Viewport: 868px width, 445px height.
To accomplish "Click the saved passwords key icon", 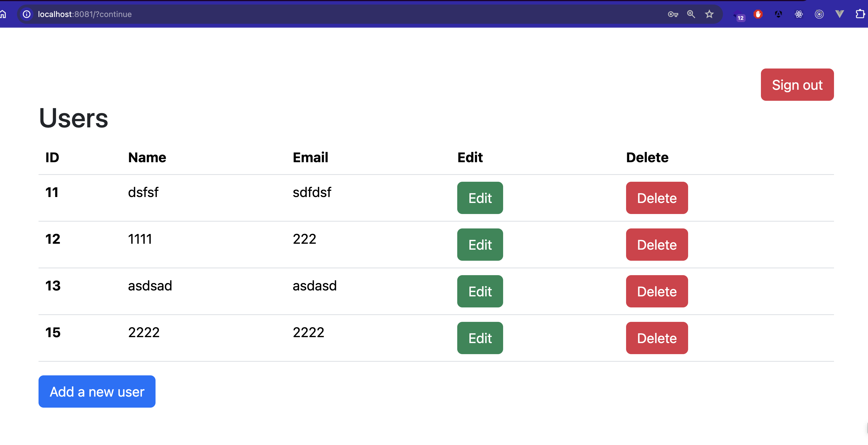I will 673,14.
